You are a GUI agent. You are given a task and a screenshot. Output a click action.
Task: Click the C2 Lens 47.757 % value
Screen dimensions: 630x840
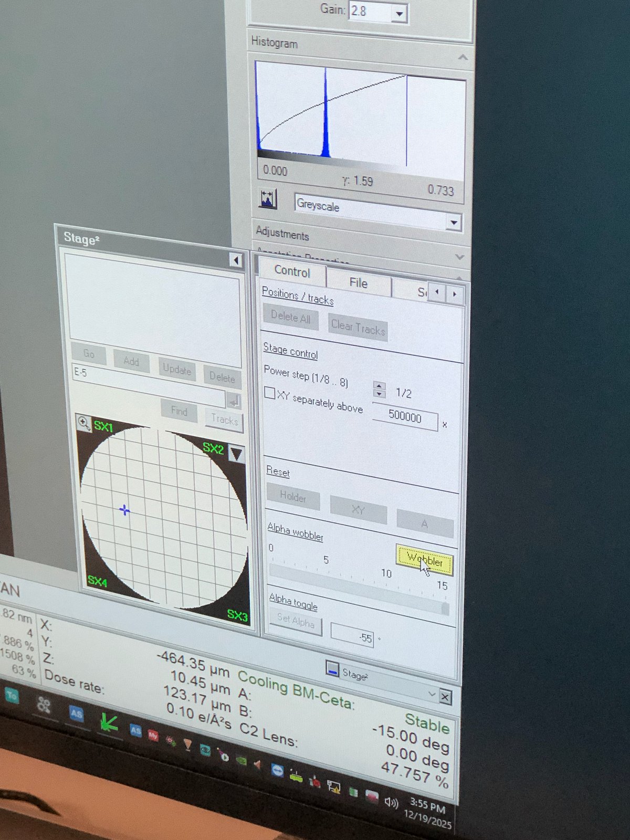[414, 776]
